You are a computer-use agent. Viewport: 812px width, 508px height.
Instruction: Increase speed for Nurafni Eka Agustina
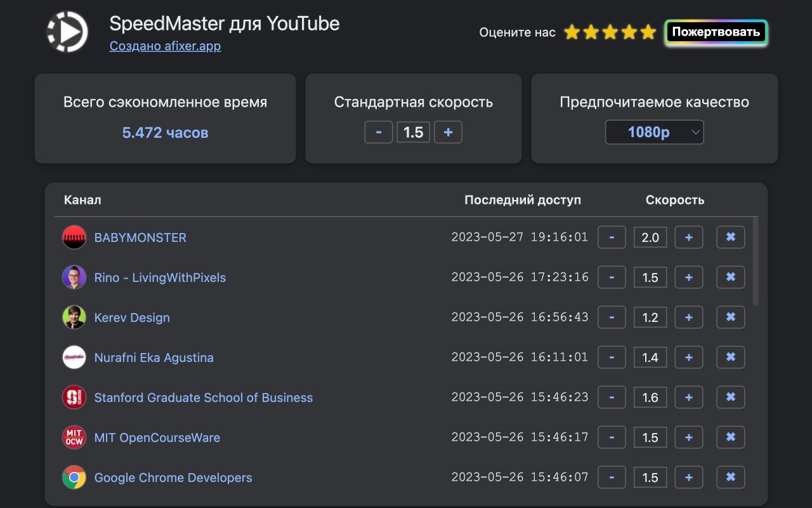click(689, 358)
